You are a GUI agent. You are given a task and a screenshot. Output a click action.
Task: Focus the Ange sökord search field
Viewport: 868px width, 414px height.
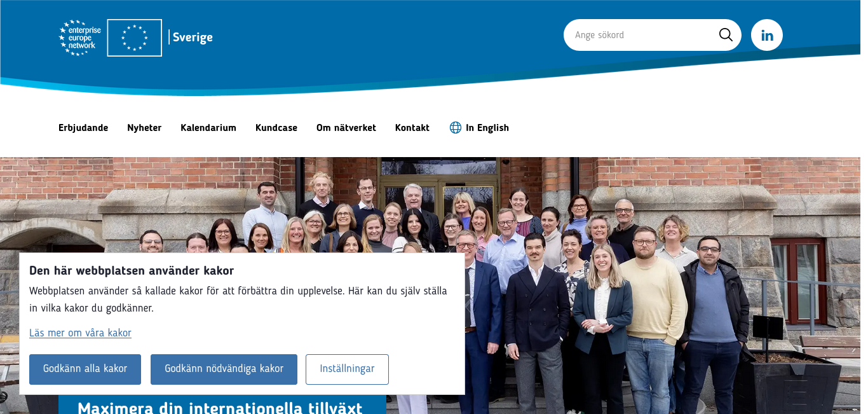[642, 35]
